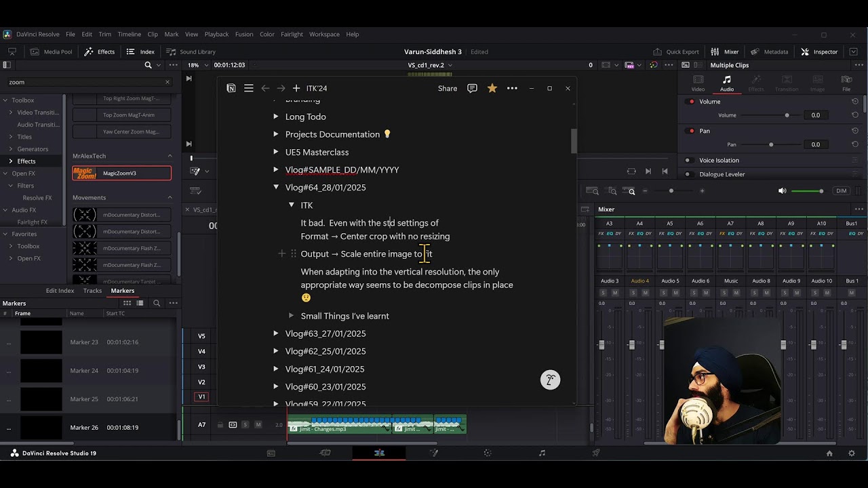This screenshot has height=488, width=868.
Task: Enable Voice Isolation
Action: pyautogui.click(x=688, y=161)
